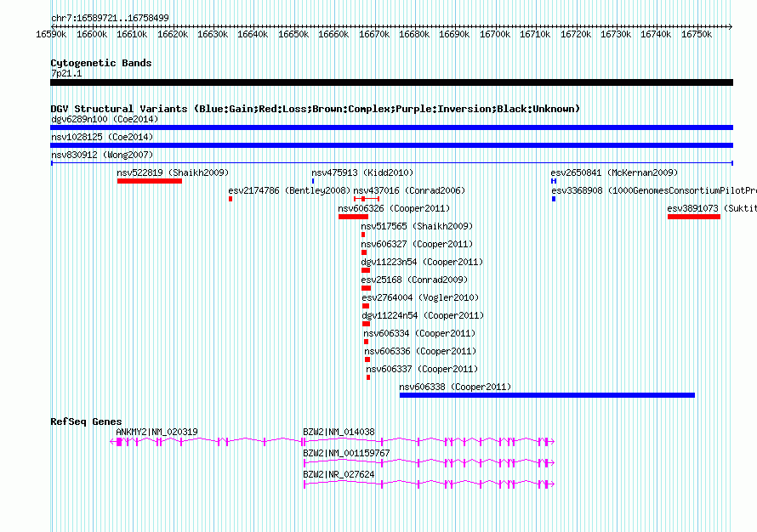Click the nsv475913 (Kidd2010) label
The image size is (757, 532).
(x=362, y=173)
